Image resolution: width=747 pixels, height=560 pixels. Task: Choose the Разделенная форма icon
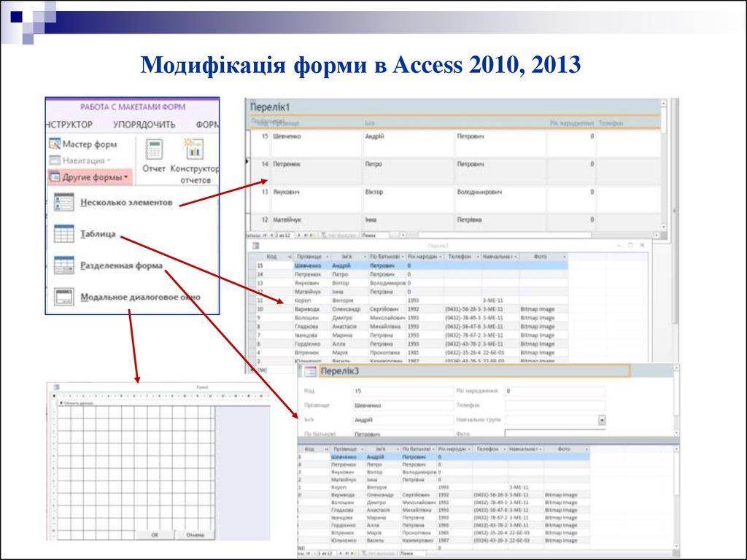tap(63, 265)
